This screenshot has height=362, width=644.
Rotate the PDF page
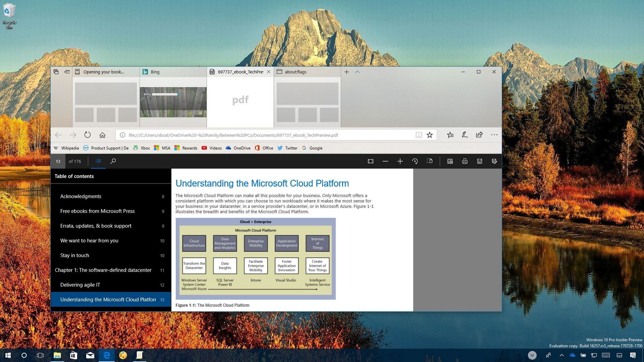click(415, 161)
